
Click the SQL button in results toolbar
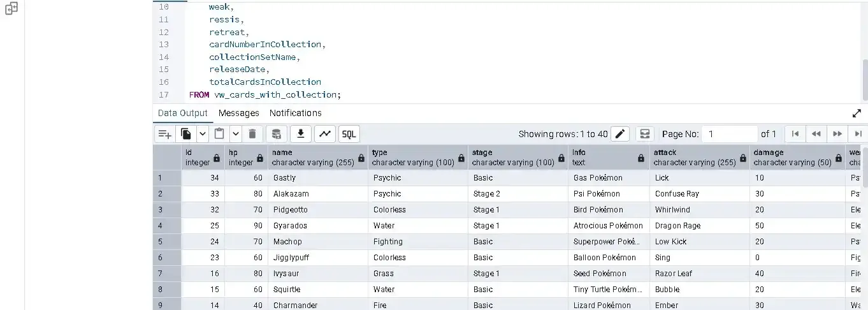pos(349,134)
